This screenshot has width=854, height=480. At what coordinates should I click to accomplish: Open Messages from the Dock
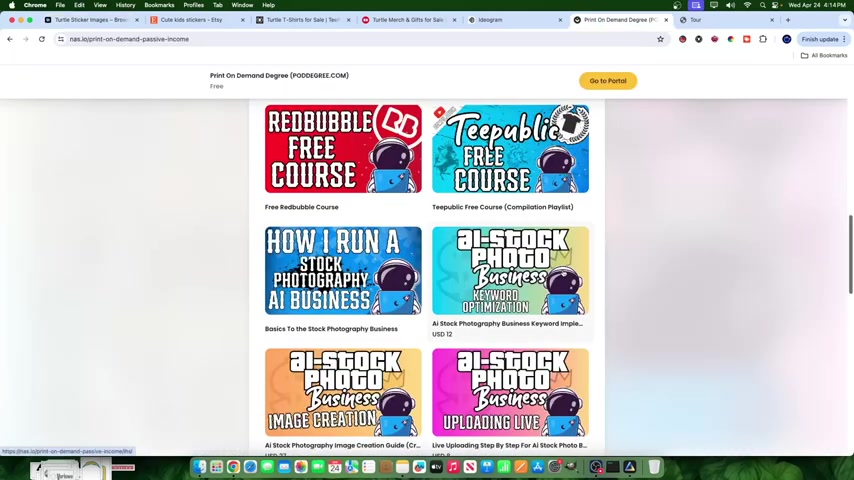tap(267, 467)
